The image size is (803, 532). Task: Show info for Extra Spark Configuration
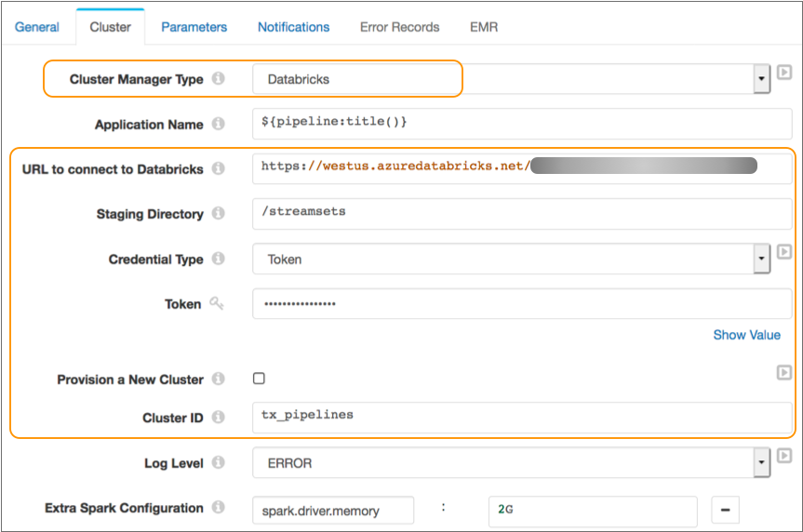coord(218,507)
